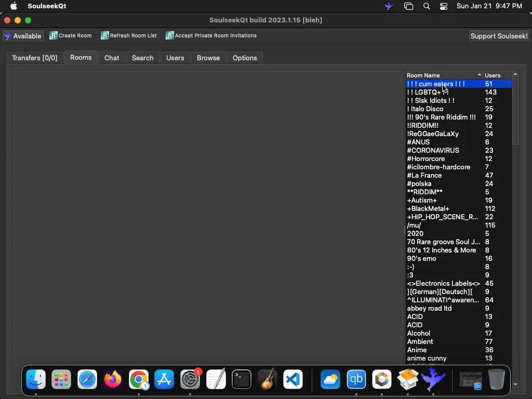Open the Apple menu

pyautogui.click(x=14, y=6)
